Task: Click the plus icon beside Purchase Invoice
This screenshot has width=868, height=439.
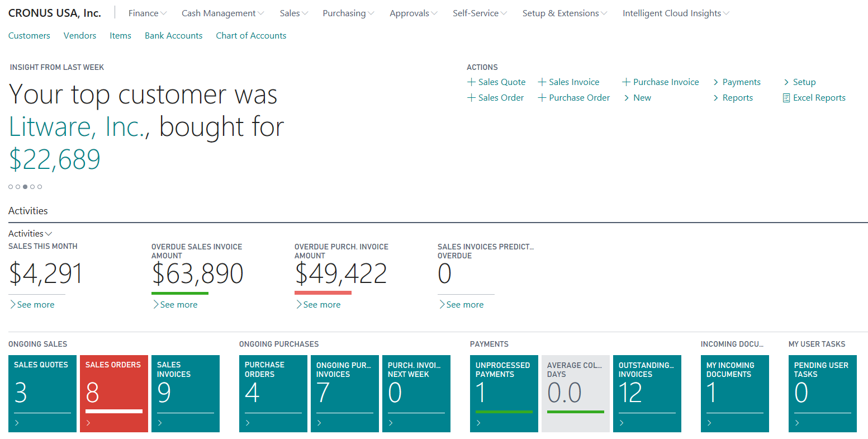Action: coord(626,82)
